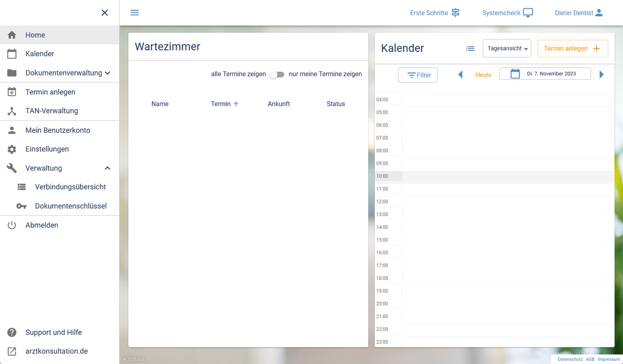The width and height of the screenshot is (623, 364).
Task: Go to next day with right arrow
Action: tap(601, 75)
